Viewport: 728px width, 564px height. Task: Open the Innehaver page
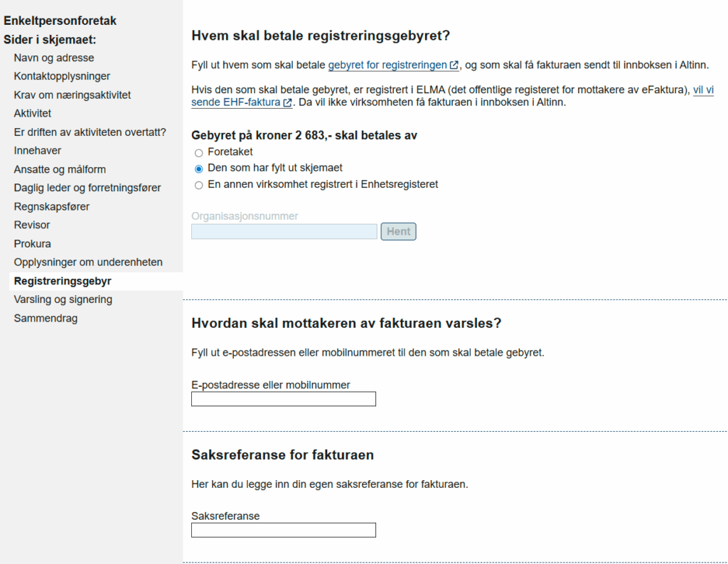[x=38, y=151]
